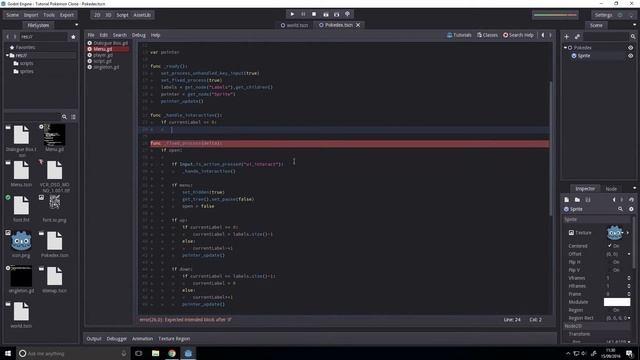Collapse the res:// folder tree
The height and width of the screenshot is (360, 640).
point(7,55)
